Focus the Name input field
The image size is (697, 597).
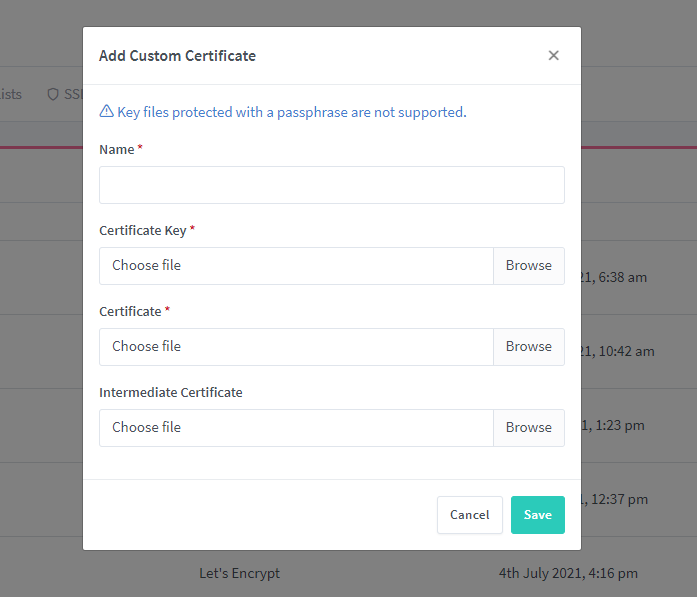tap(332, 185)
